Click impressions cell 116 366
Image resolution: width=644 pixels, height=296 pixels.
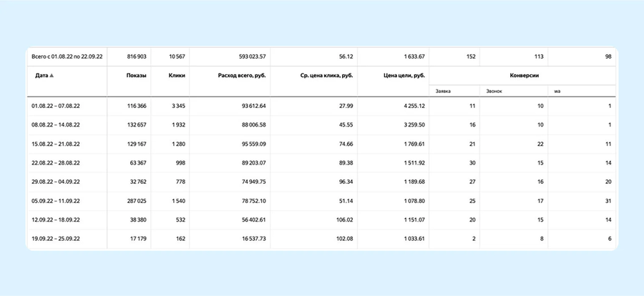[137, 106]
